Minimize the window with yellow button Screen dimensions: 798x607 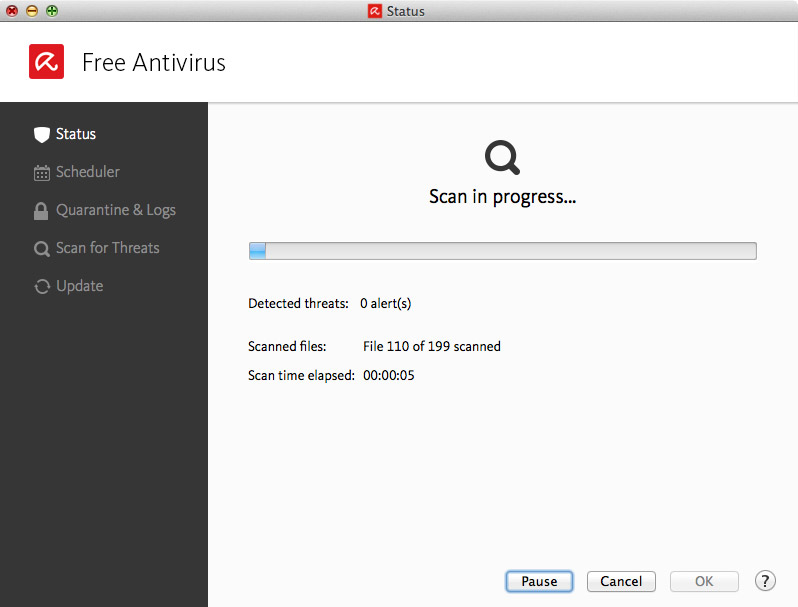(x=32, y=11)
